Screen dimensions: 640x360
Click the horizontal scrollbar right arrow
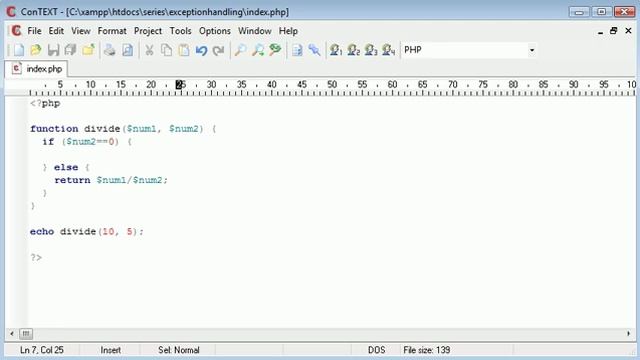pos(628,334)
